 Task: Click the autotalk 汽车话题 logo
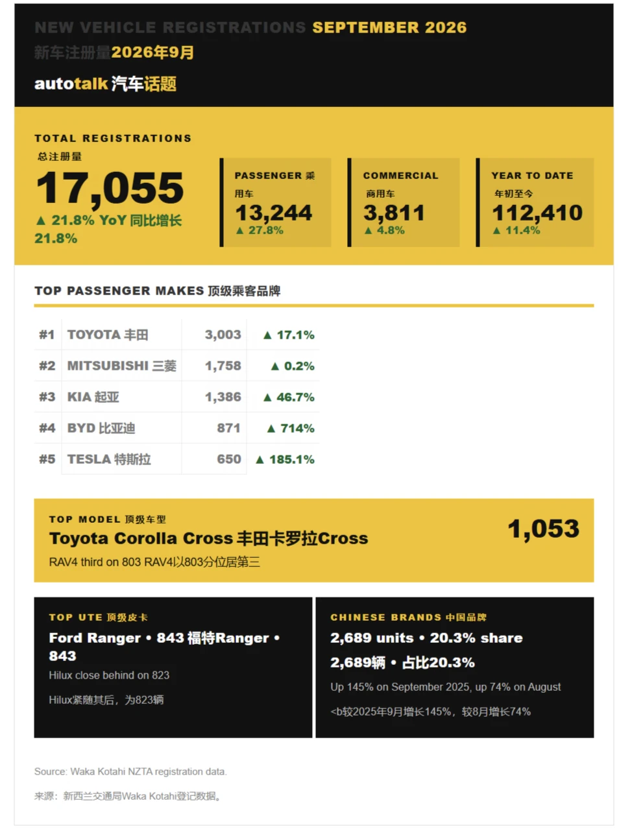(x=105, y=84)
